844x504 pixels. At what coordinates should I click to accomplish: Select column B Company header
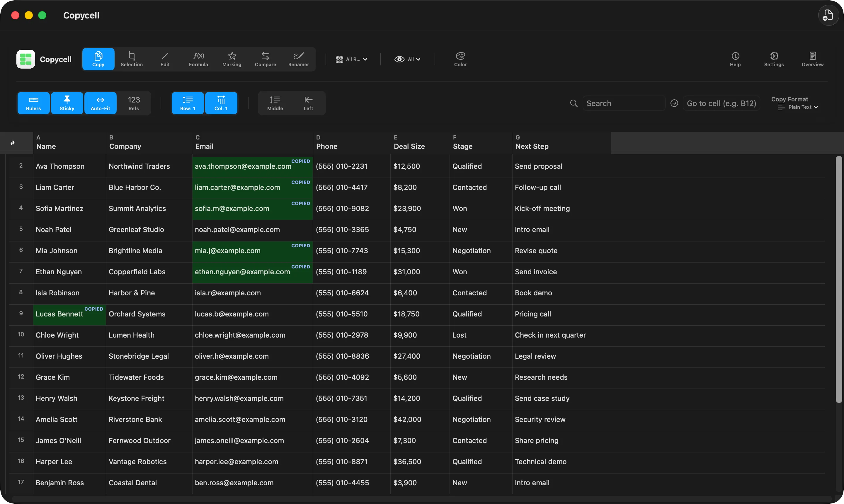coord(149,143)
